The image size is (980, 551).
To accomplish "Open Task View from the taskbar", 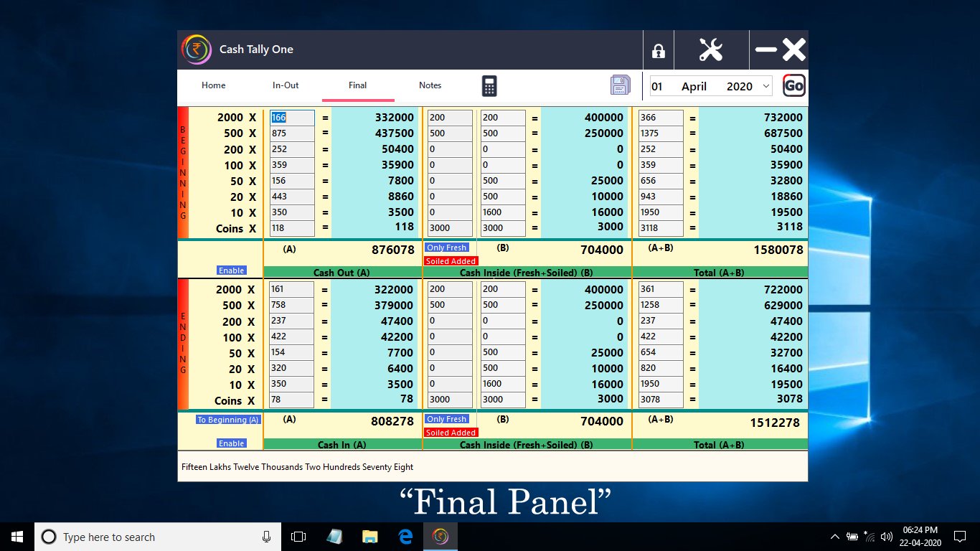I will [298, 536].
